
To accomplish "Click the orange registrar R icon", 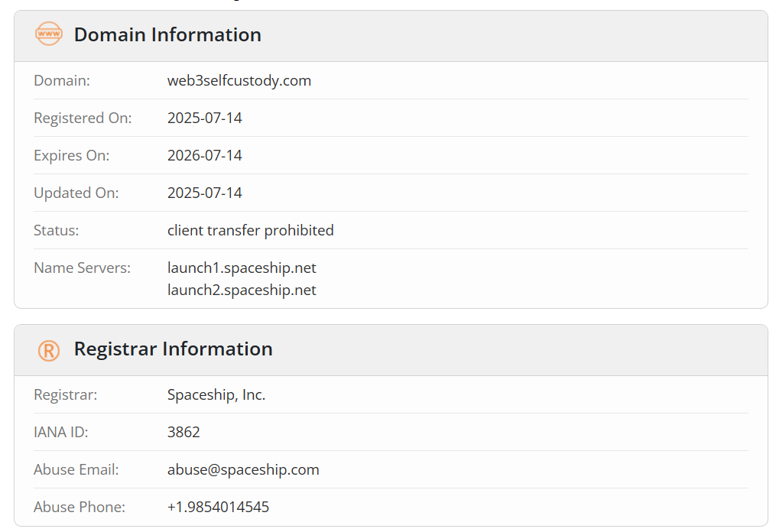I will point(48,350).
